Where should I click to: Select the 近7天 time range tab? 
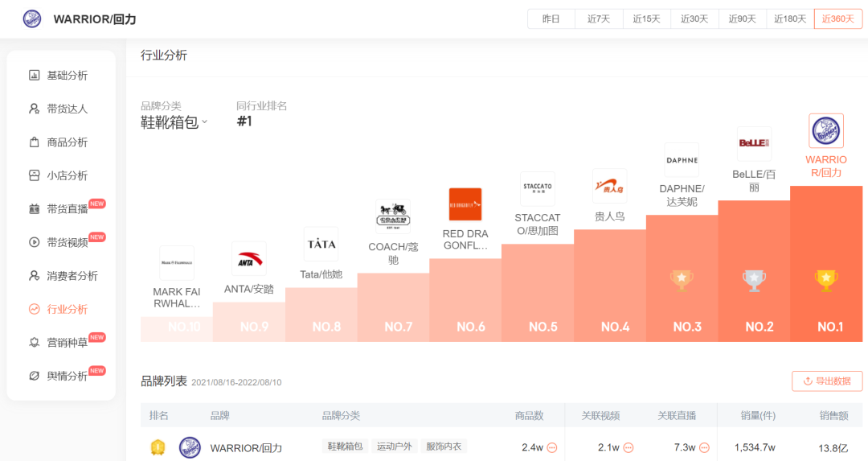[599, 19]
